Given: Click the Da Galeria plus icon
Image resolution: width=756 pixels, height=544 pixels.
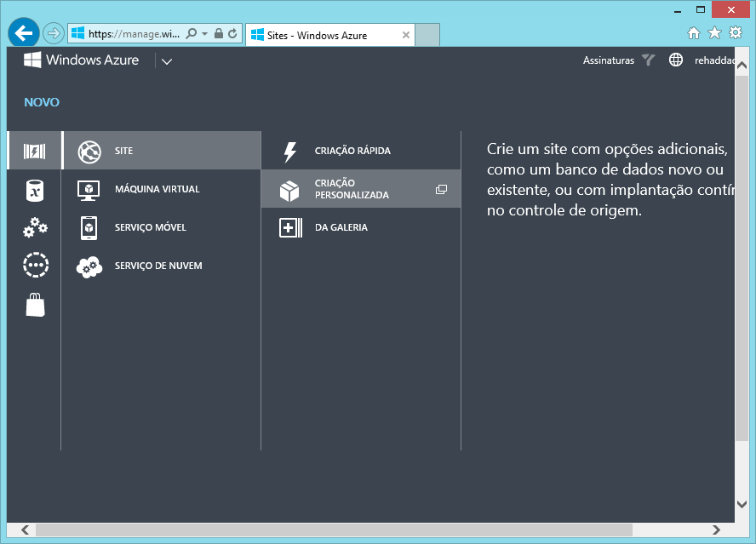Looking at the screenshot, I should tap(290, 227).
